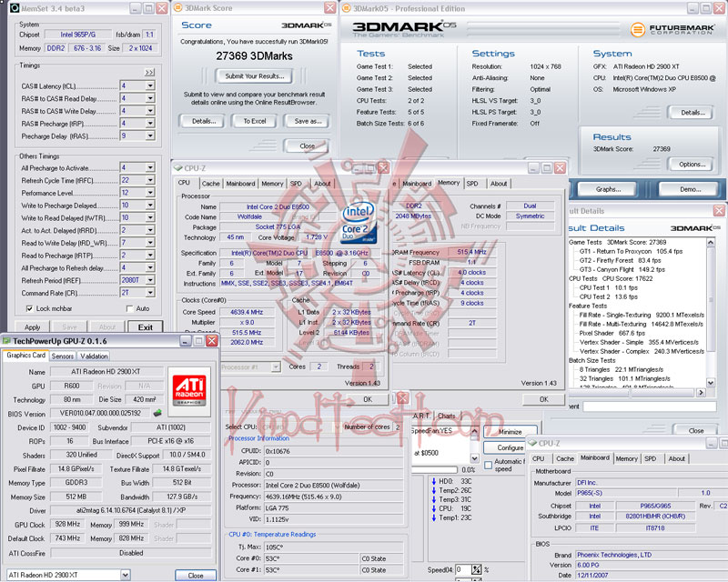This screenshot has width=728, height=582.
Task: Open CAS# Latency (tCL) dropdown
Action: 150,85
